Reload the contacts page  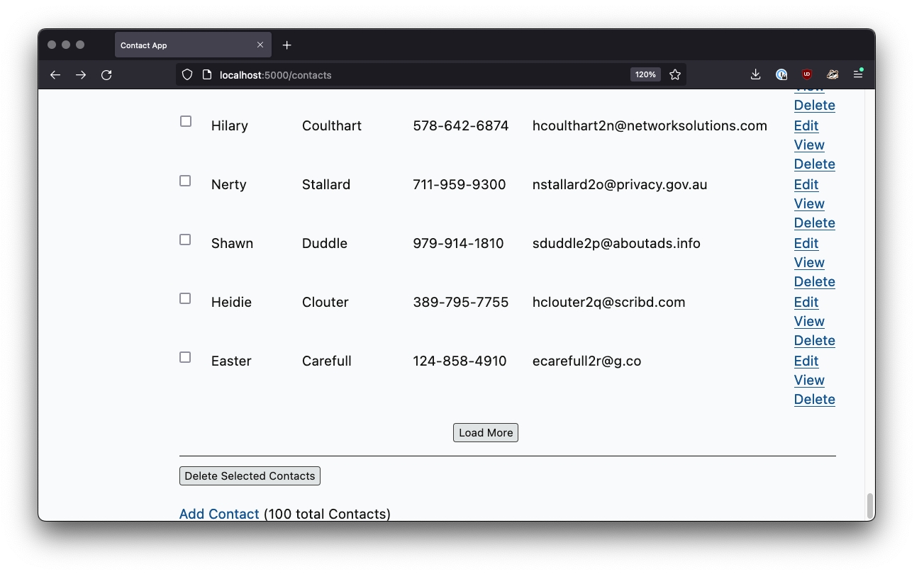[x=106, y=74]
